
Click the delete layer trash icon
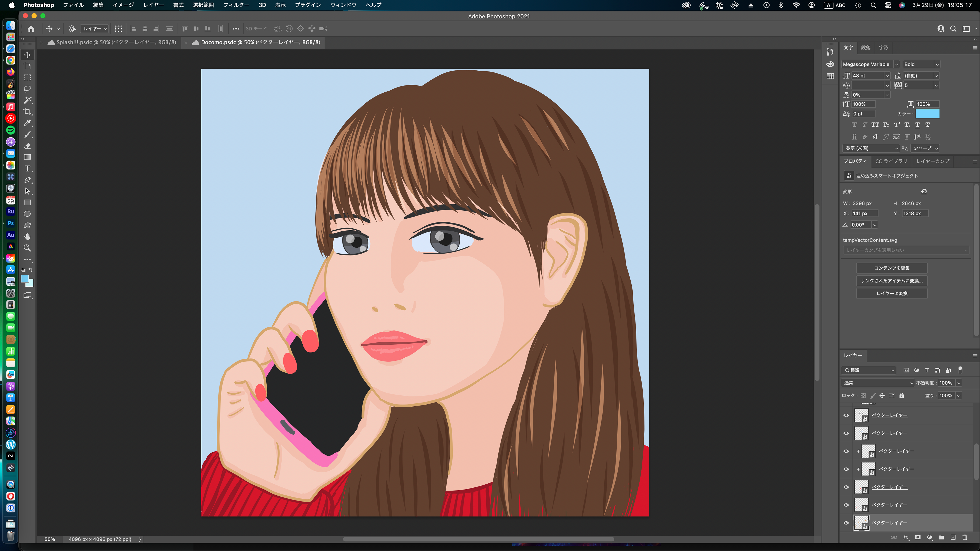coord(965,537)
